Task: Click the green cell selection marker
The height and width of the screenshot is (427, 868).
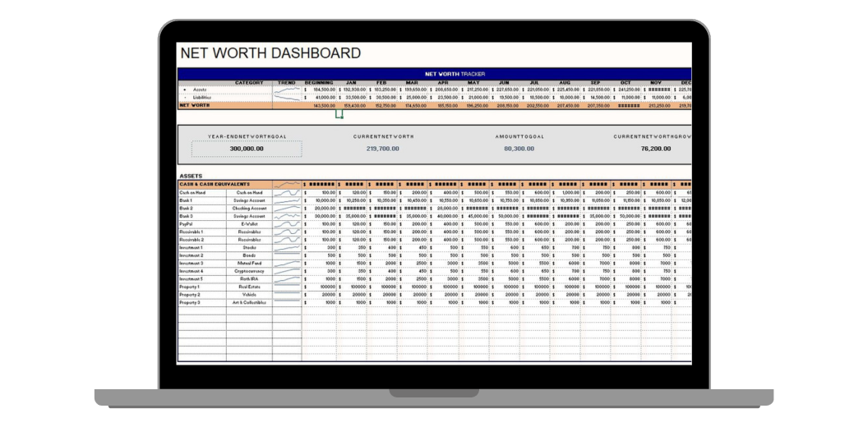Action: [x=338, y=115]
